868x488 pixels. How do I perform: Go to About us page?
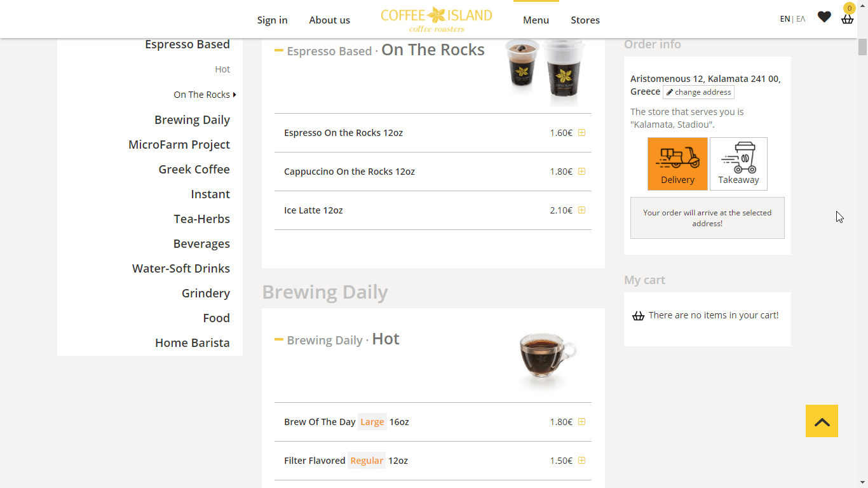(x=329, y=20)
